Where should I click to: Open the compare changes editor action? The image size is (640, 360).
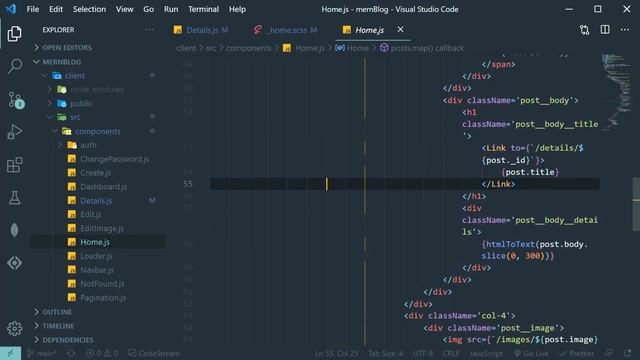(x=584, y=30)
